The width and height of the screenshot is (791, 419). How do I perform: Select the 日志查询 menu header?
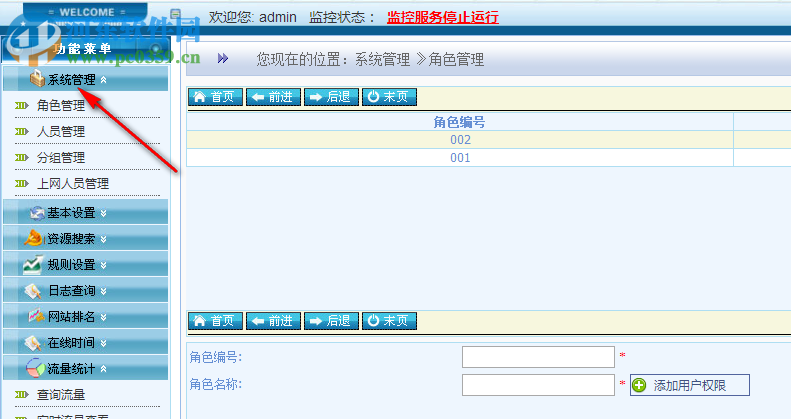(86, 290)
